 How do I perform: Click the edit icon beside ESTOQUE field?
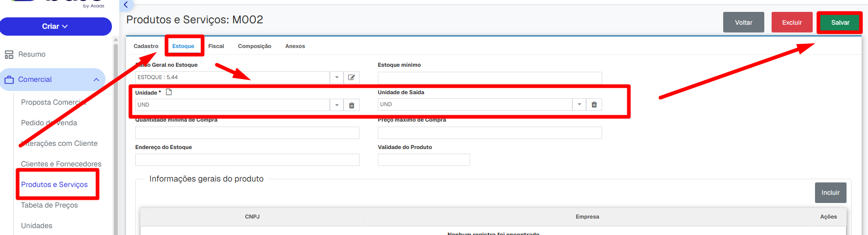tap(351, 77)
